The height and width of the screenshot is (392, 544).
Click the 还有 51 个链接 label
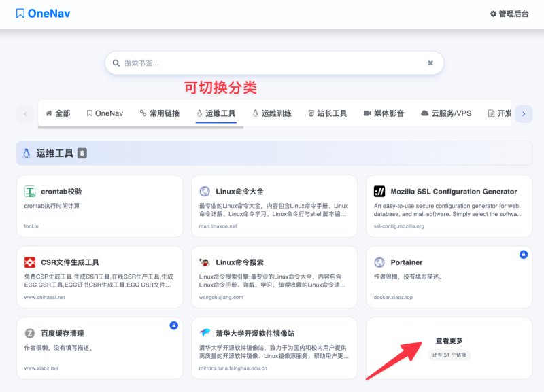pyautogui.click(x=449, y=355)
